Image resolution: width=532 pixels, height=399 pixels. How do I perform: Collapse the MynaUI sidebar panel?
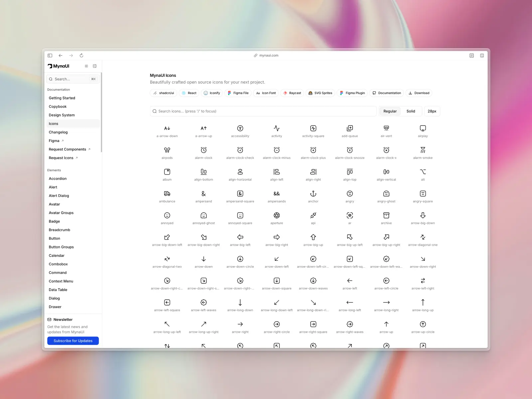[95, 66]
